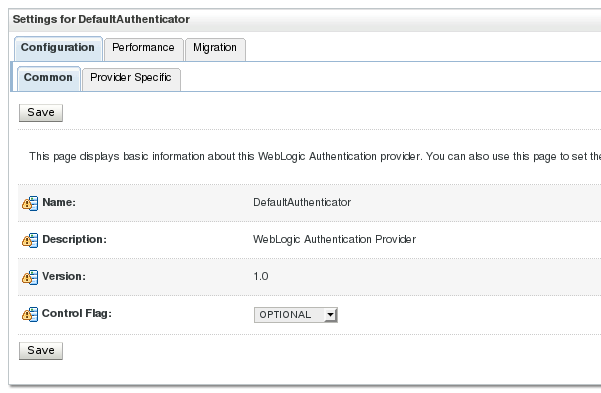Switch to the Provider Specific sub-tab

[131, 79]
